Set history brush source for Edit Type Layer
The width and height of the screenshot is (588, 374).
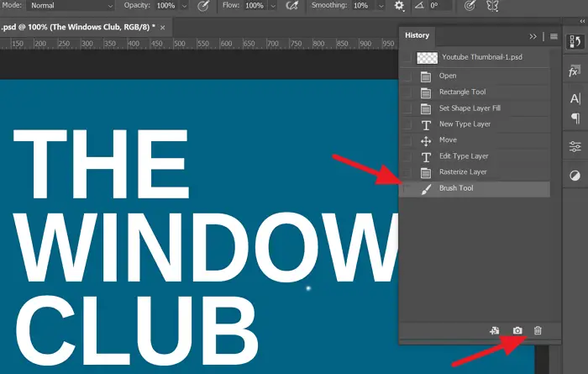[407, 156]
